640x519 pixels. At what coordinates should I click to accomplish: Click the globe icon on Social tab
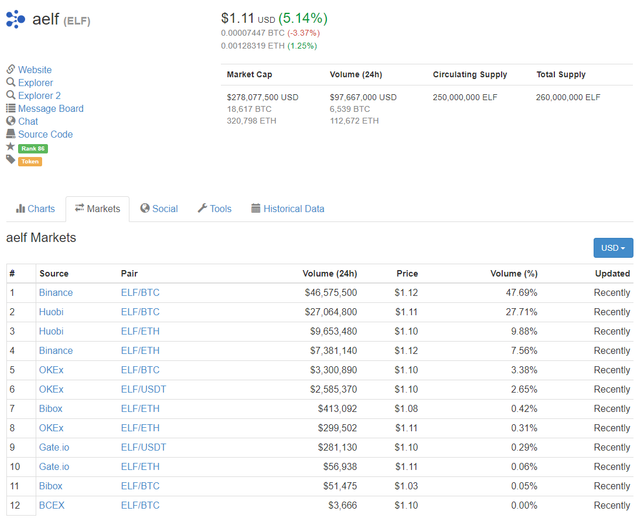tap(144, 208)
